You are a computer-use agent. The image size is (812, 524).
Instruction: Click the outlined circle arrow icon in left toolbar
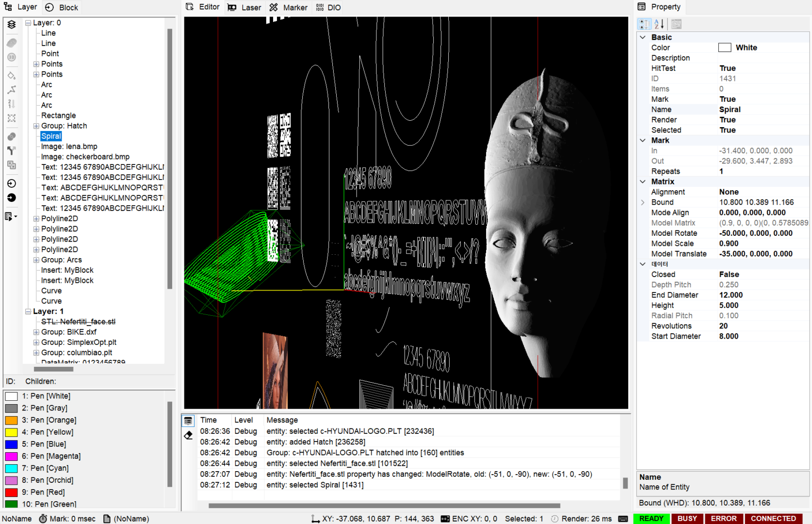click(12, 183)
